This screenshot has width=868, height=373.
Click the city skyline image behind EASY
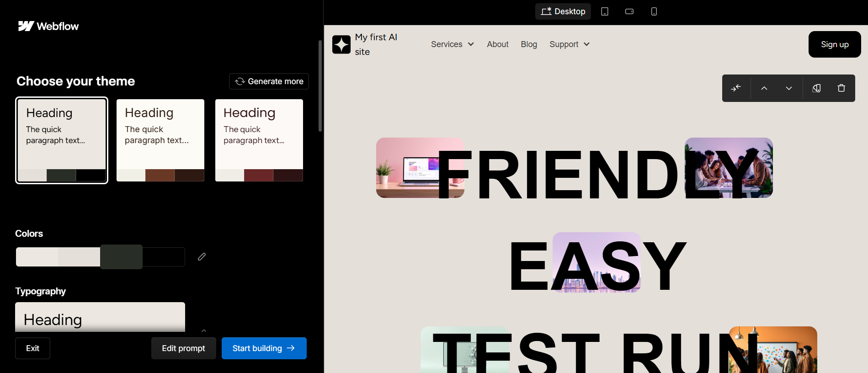tap(596, 262)
